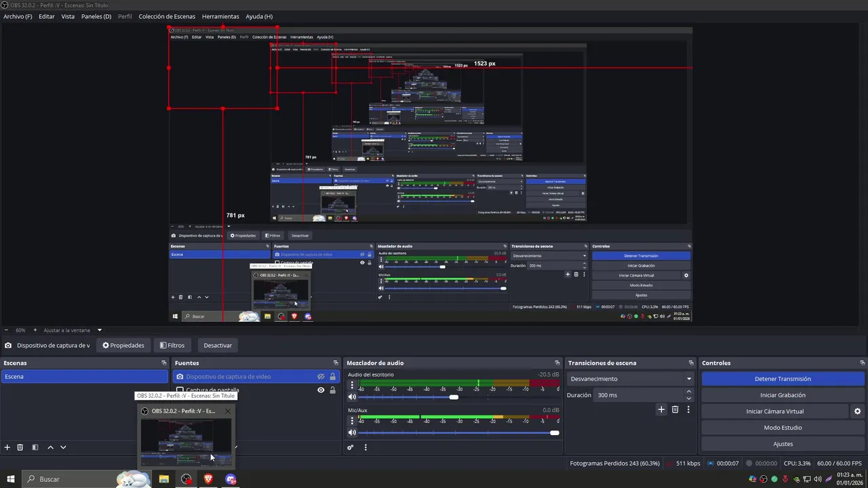The image size is (868, 488).
Task: Select the Escena item in the scenes list
Action: (x=84, y=377)
